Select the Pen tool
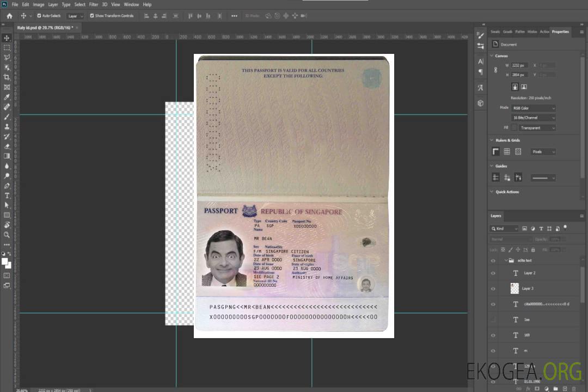The image size is (588, 392). click(7, 186)
